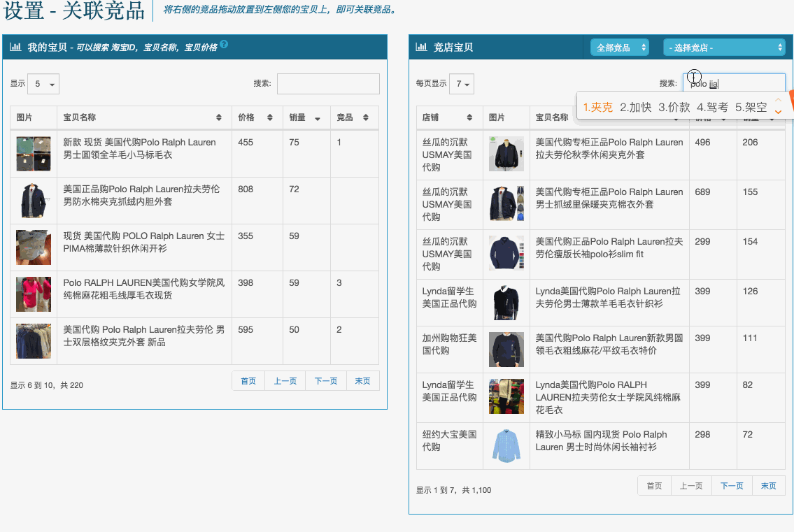
Task: Click thumbnail of 女士PIMA棉薄款针织休闲开衫 item
Action: (x=34, y=247)
